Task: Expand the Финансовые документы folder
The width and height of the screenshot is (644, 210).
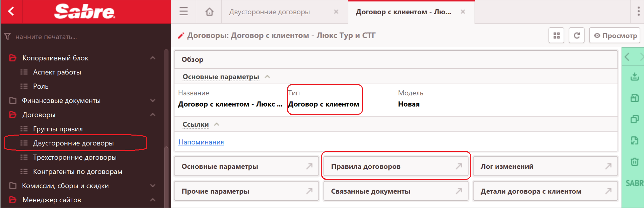Action: [x=153, y=100]
